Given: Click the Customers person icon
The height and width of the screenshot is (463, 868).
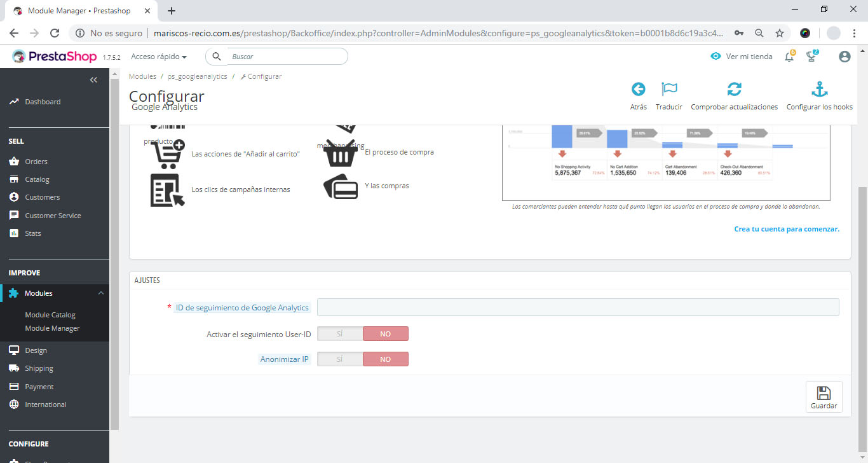Looking at the screenshot, I should 14,197.
